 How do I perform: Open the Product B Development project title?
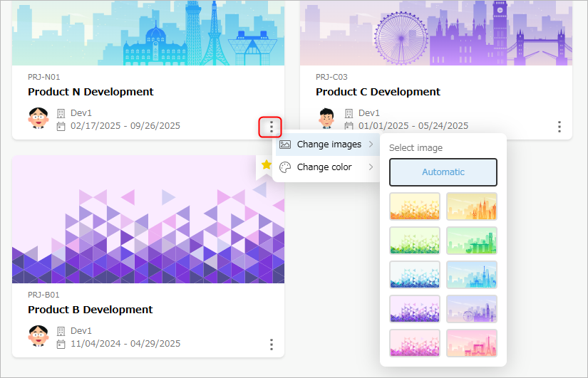pos(91,310)
